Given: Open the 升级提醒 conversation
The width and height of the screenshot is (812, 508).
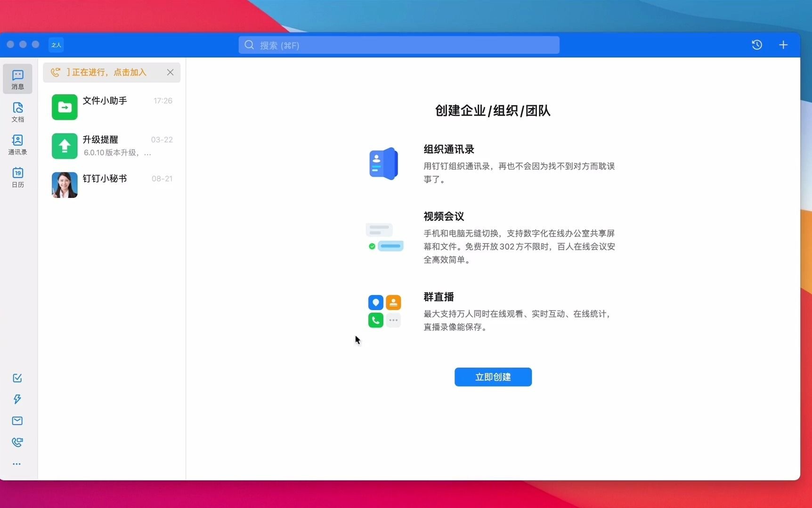Looking at the screenshot, I should 112,146.
